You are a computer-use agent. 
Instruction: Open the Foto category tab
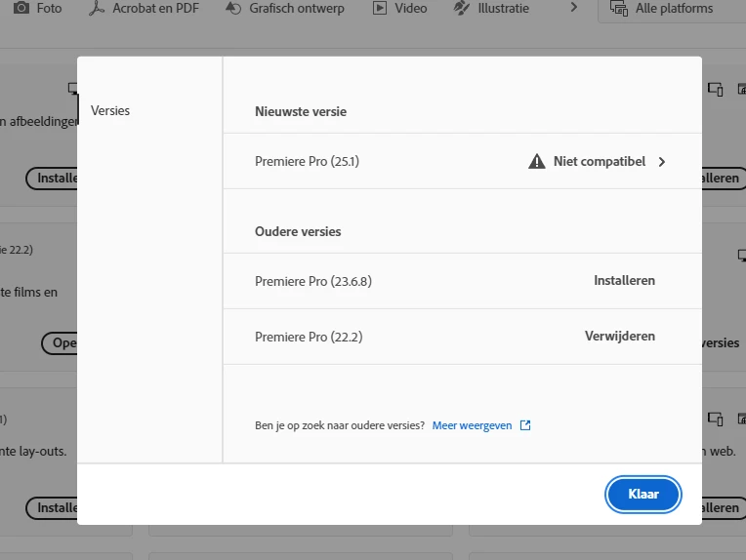coord(37,8)
